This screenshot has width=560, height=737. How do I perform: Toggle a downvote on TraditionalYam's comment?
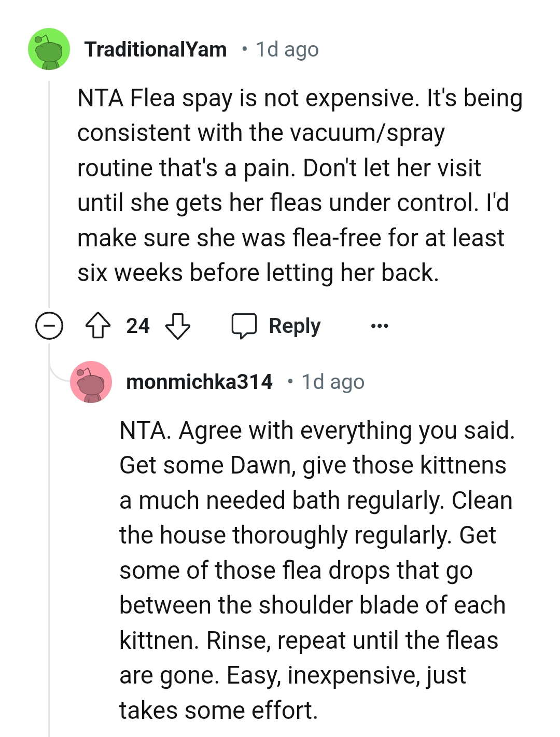click(x=179, y=327)
